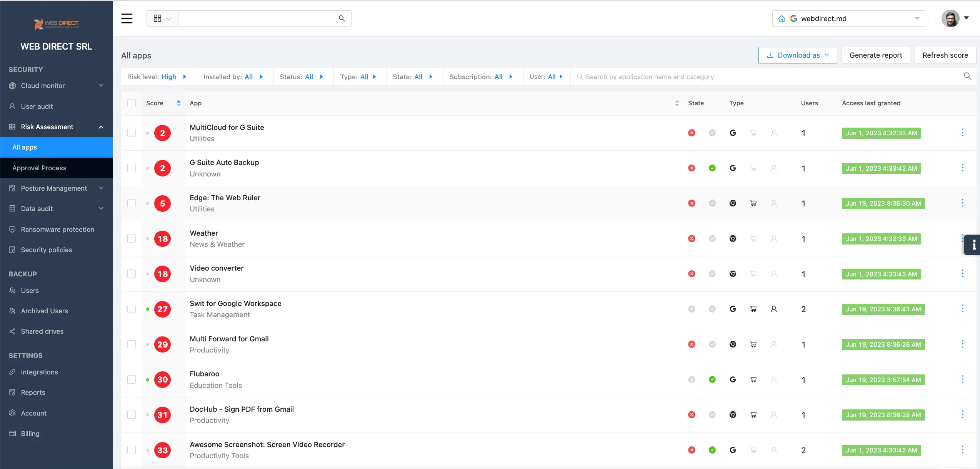The width and height of the screenshot is (980, 469).
Task: Open the kebab menu for MultiCloud for G Suite
Action: (x=963, y=133)
